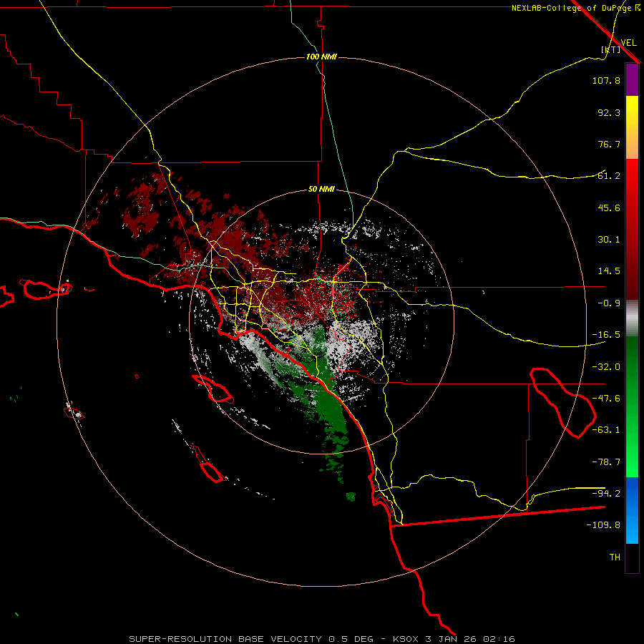Click the 30.1 value on velocity scale
Image resolution: width=644 pixels, height=644 pixels.
coord(609,240)
